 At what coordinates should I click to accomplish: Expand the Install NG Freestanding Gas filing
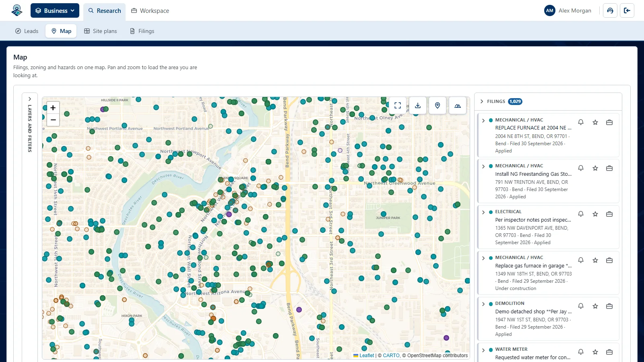[483, 166]
